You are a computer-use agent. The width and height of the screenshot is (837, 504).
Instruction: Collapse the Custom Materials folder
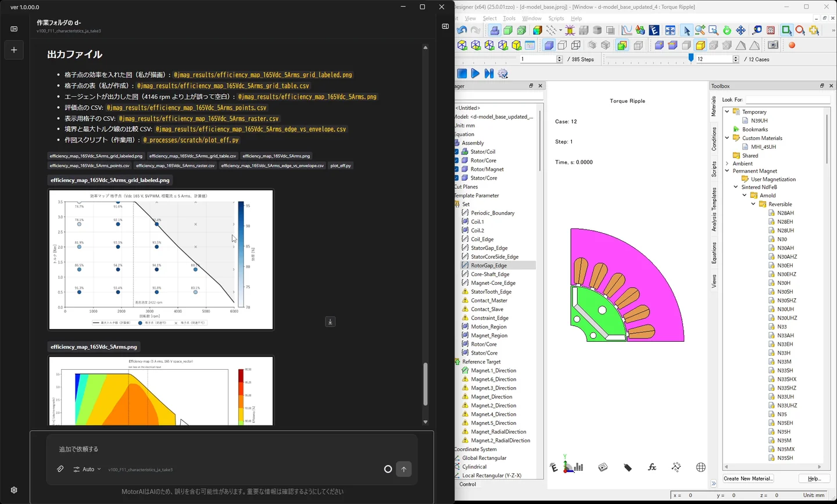727,138
